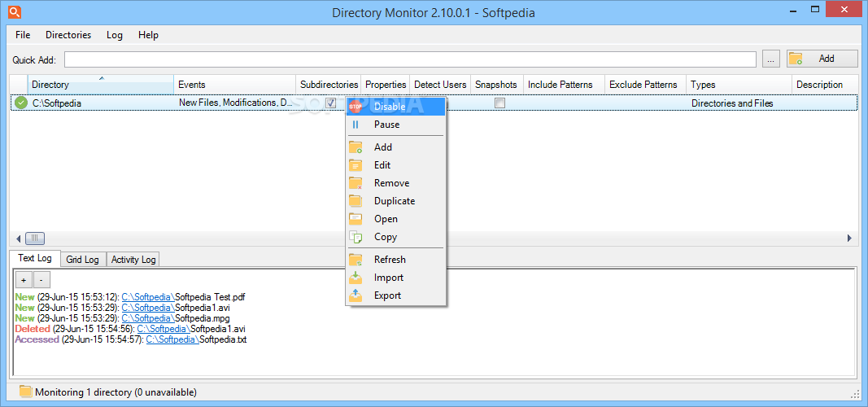Open C:\Softpedia\ link for Softpedia.mpg

tap(148, 318)
